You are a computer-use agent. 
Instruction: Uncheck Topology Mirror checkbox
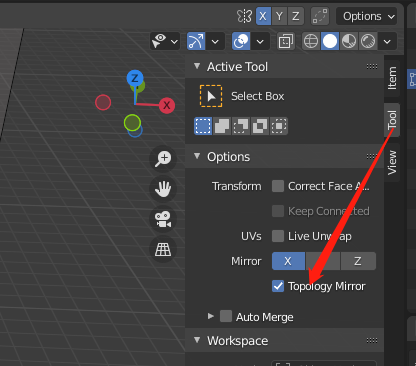(278, 286)
